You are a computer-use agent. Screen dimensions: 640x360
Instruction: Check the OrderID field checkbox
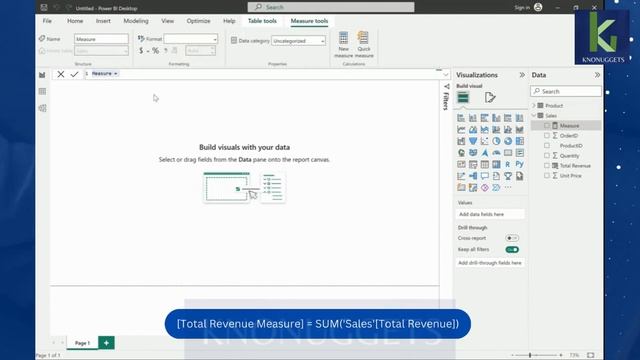click(x=547, y=136)
